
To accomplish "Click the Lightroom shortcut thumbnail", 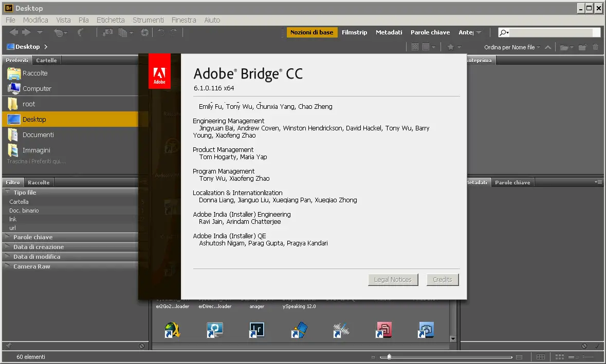I will [x=256, y=330].
